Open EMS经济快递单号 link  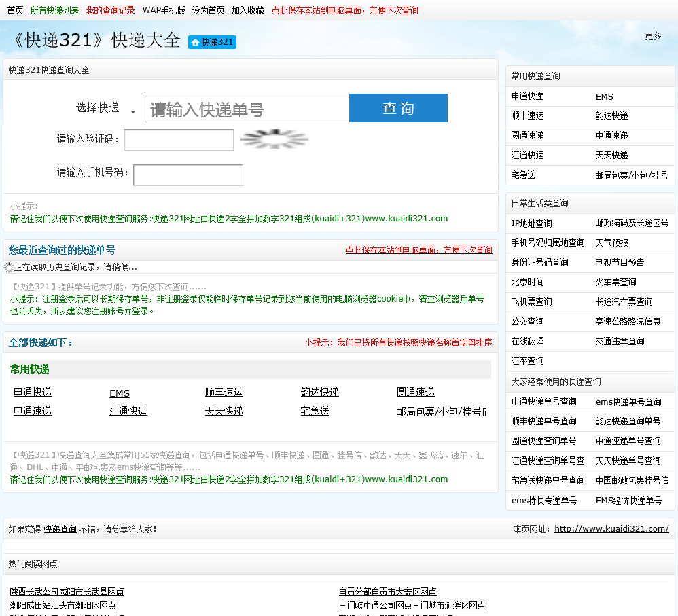click(x=628, y=501)
